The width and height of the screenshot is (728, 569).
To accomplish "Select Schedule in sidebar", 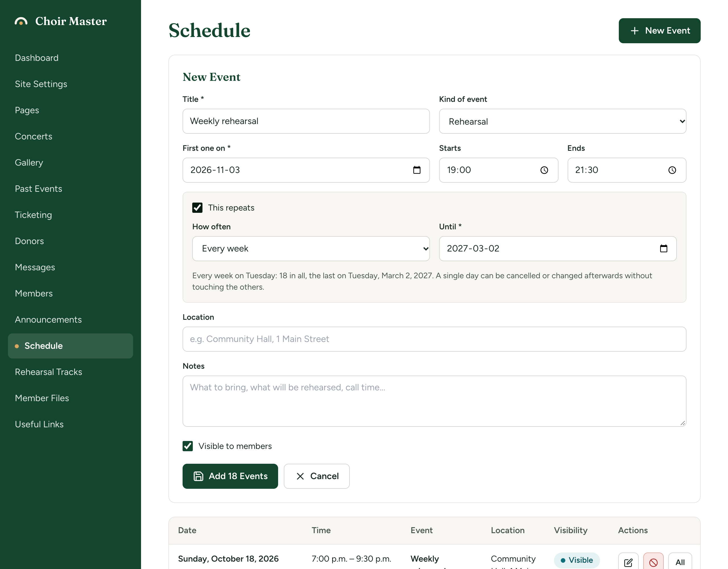I will 70,346.
